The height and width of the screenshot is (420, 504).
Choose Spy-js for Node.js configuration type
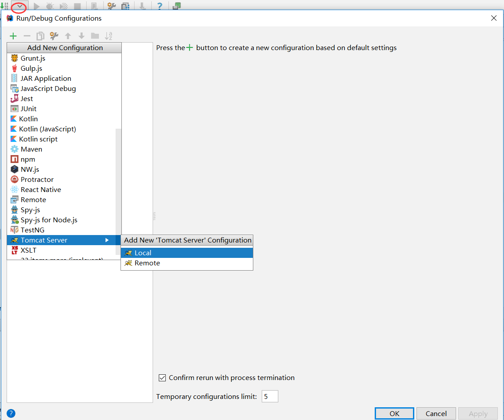[62, 220]
